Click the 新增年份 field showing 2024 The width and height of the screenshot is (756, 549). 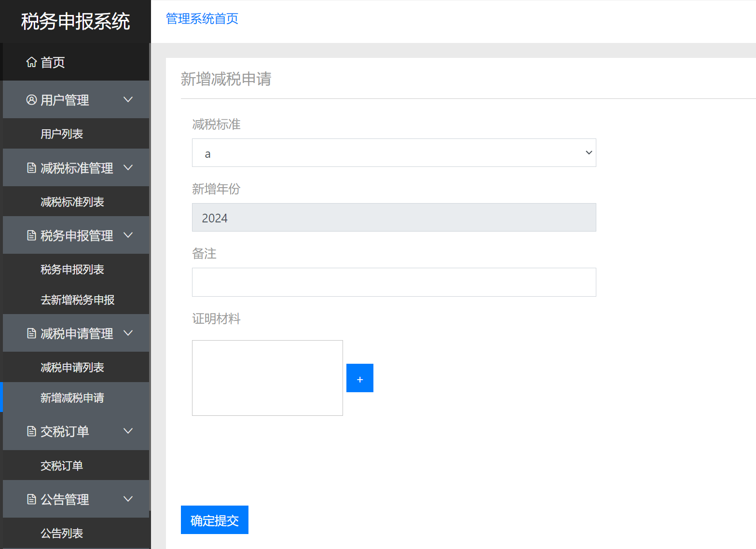pyautogui.click(x=394, y=218)
